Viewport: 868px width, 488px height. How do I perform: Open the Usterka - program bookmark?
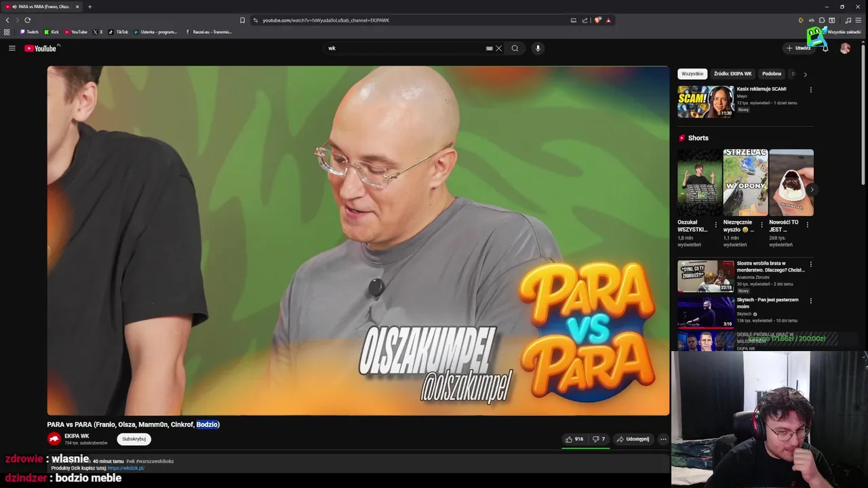click(155, 32)
